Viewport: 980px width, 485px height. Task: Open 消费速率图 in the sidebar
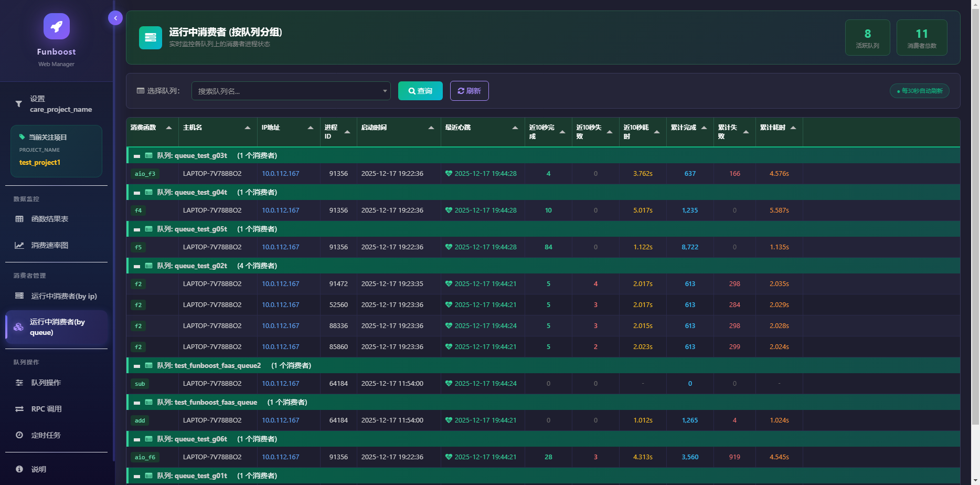pyautogui.click(x=56, y=245)
